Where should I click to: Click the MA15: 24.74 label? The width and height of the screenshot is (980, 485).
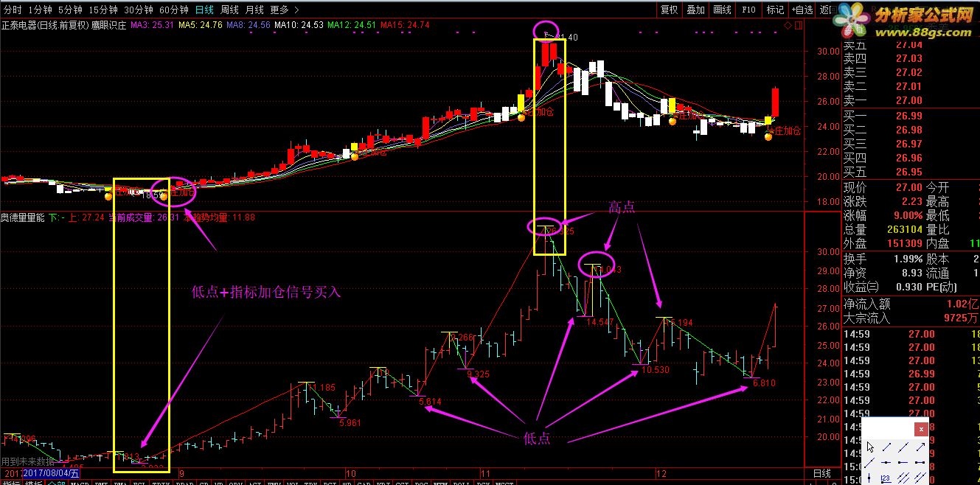(404, 25)
